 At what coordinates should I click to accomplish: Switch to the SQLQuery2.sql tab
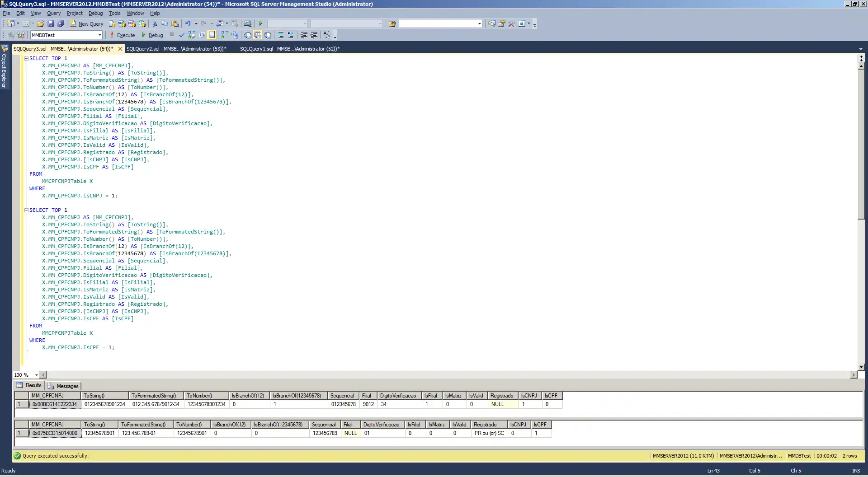pos(176,49)
